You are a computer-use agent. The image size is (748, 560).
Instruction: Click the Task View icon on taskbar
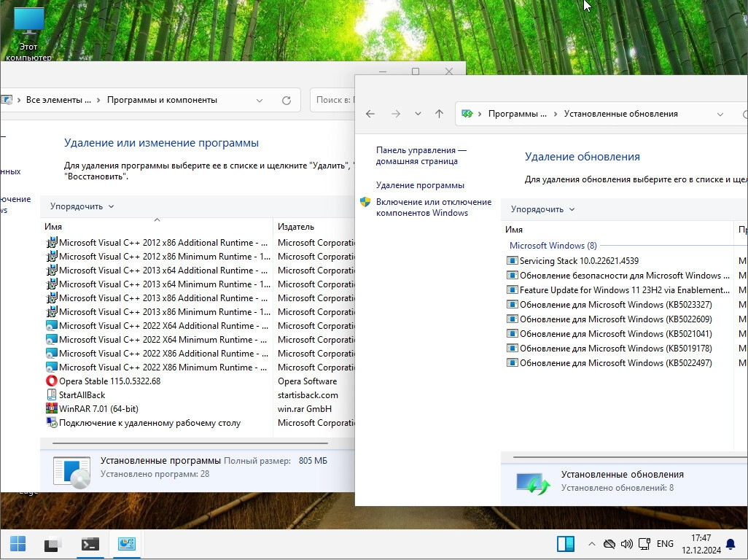pyautogui.click(x=52, y=544)
